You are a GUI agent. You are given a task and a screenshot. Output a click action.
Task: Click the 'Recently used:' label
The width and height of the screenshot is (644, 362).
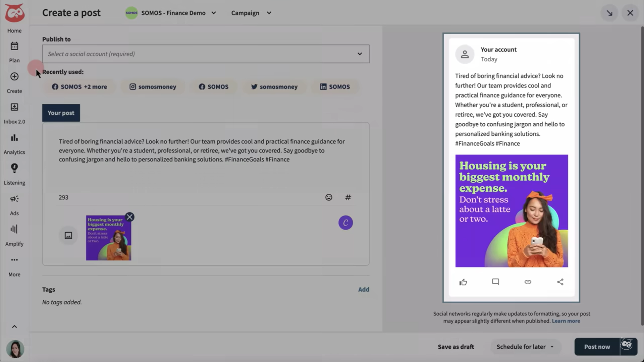pos(63,72)
